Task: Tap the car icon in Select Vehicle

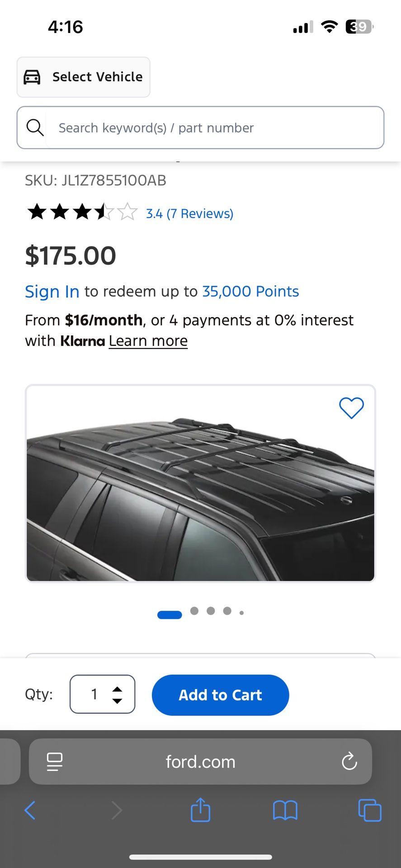Action: pos(32,77)
